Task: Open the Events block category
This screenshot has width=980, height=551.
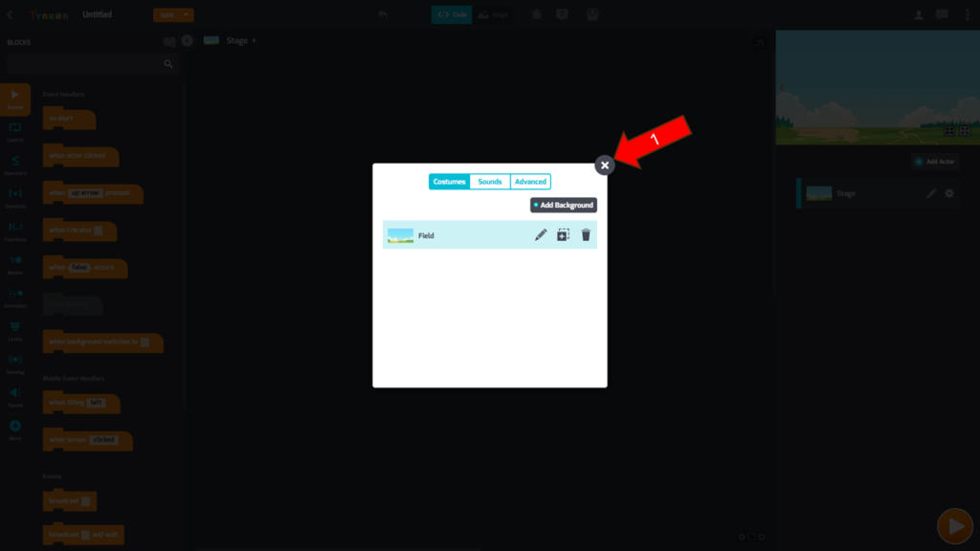Action: coord(15,99)
